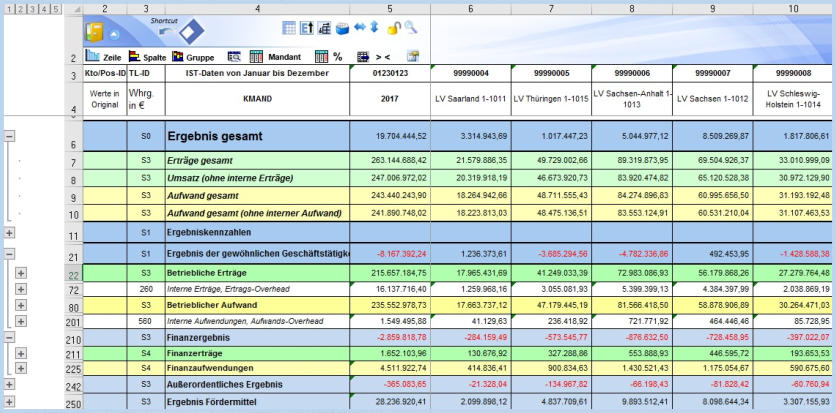
Task: Collapse the Ergebnis gesamt outline group
Action: coord(10,134)
